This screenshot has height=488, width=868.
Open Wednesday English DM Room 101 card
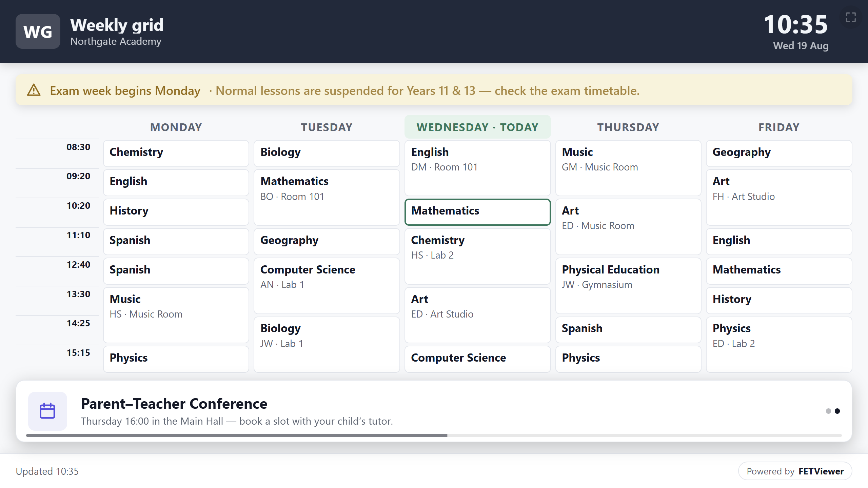pos(477,168)
